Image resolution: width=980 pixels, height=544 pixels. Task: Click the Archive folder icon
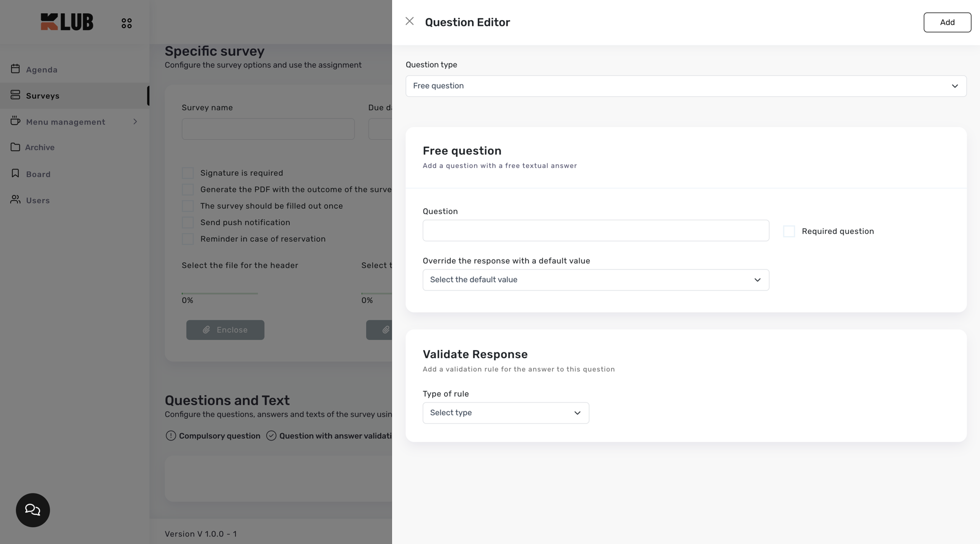coord(15,147)
